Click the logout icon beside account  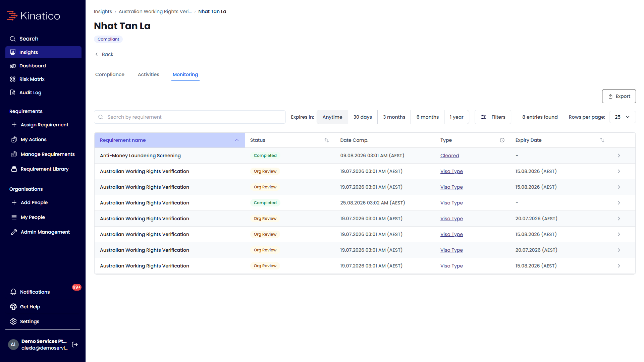click(75, 345)
